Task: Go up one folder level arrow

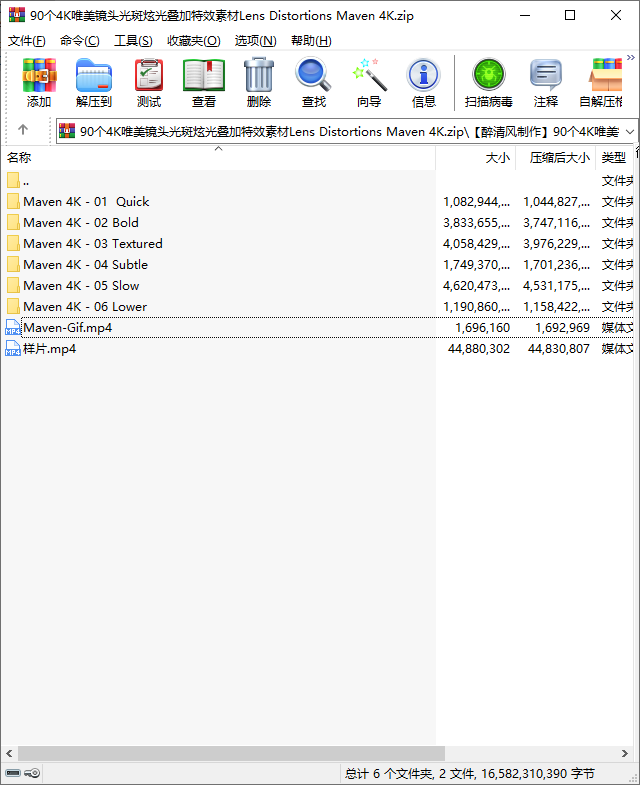Action: [x=23, y=130]
